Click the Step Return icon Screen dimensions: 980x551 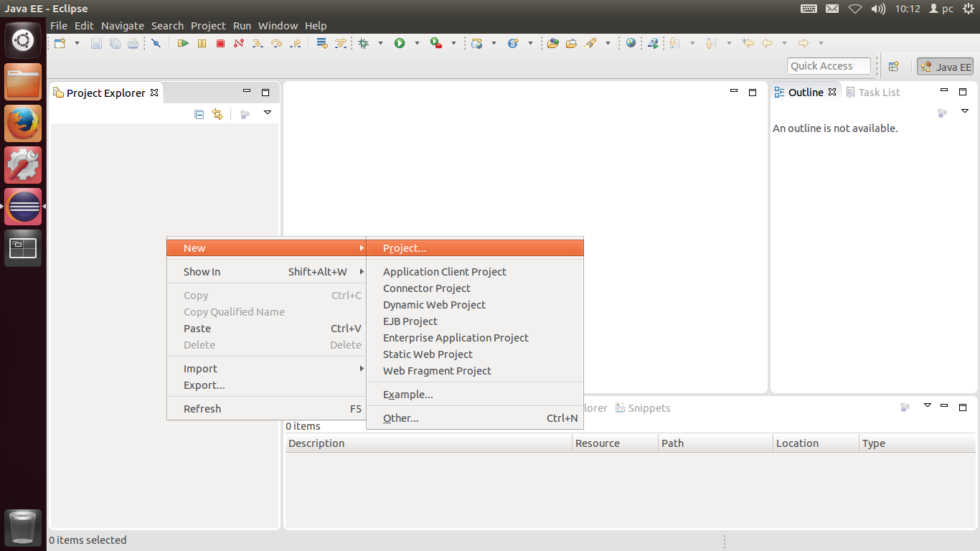tap(295, 43)
